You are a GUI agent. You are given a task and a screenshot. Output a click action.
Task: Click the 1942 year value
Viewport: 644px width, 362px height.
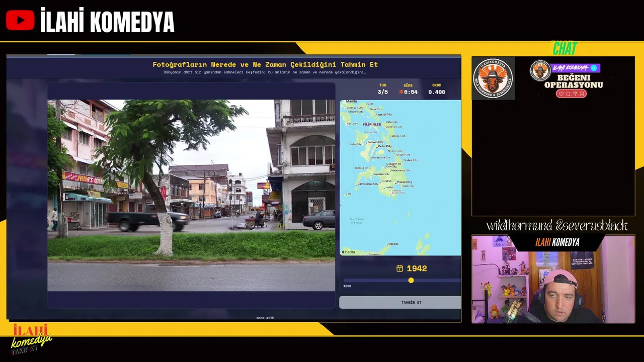click(x=417, y=268)
